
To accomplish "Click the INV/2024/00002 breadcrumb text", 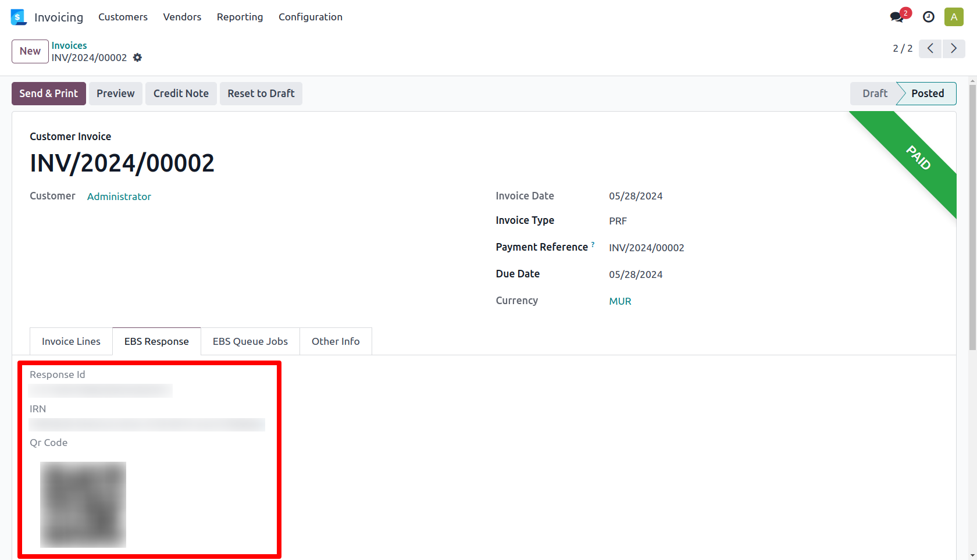I will pos(89,58).
